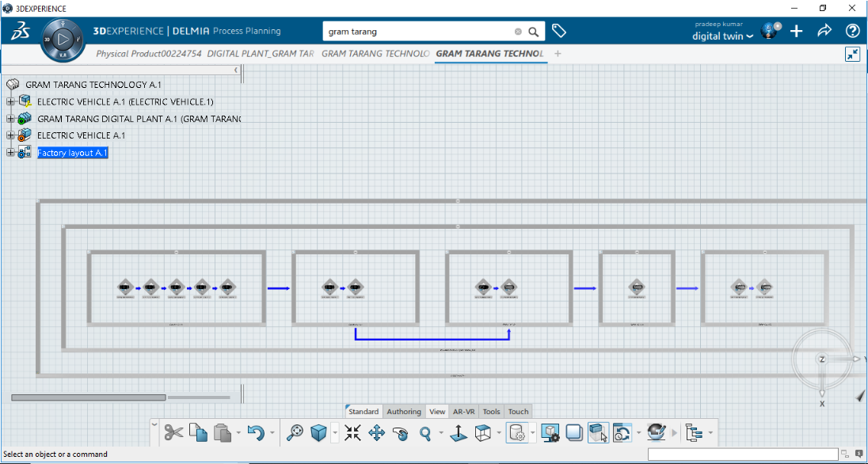Open the paste options dropdown arrow
Screen dimensions: 868x464
(x=238, y=433)
